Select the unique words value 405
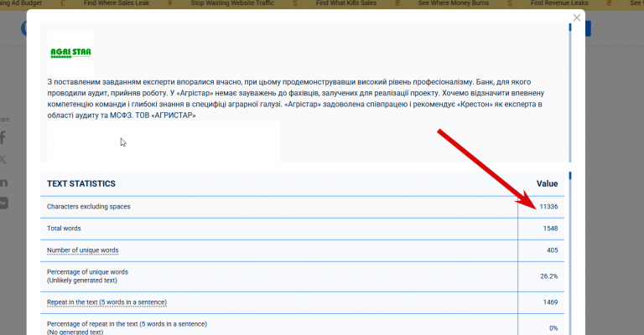644x335 pixels. [x=553, y=250]
